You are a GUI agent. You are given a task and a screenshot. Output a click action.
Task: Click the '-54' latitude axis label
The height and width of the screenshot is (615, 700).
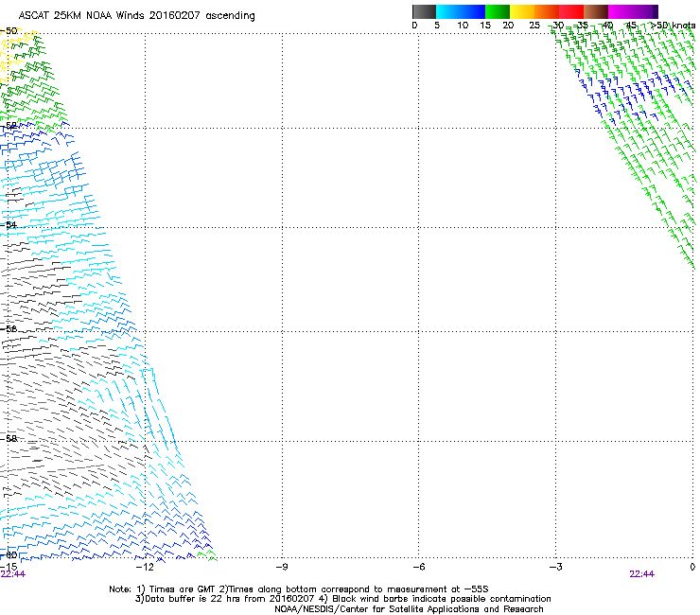point(9,224)
